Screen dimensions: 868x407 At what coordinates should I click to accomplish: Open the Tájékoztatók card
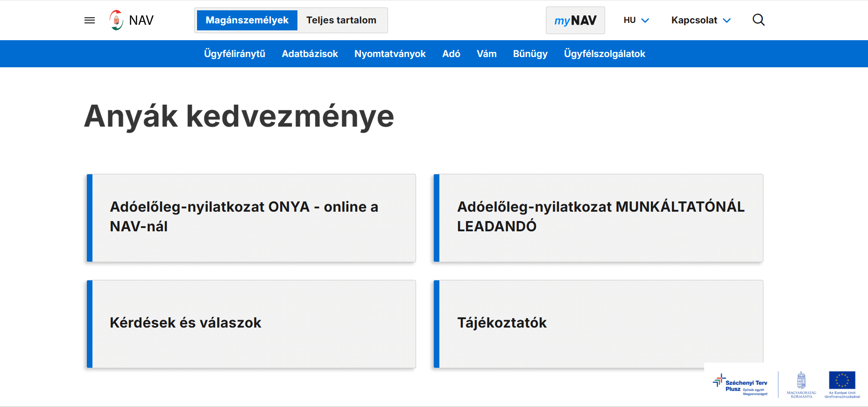598,323
